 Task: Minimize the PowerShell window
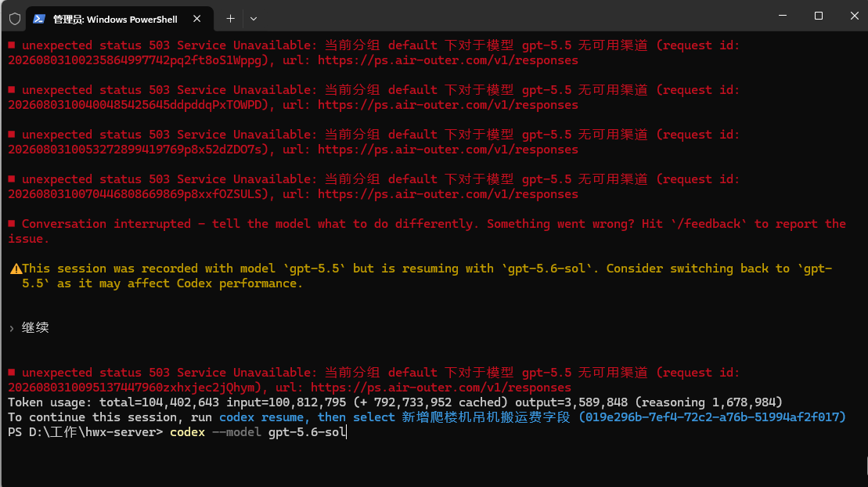coord(783,16)
